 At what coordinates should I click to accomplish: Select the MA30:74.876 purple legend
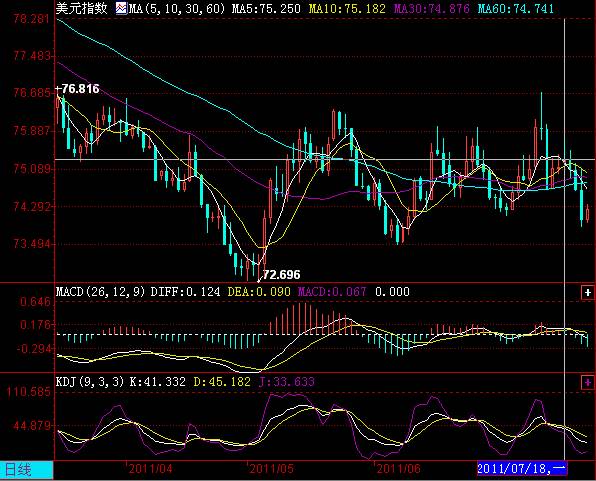(x=431, y=8)
